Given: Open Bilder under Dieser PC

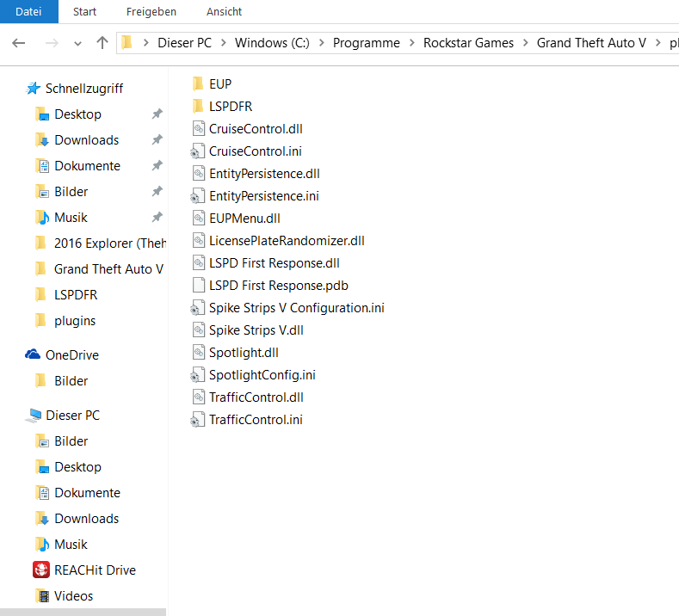Looking at the screenshot, I should point(71,441).
